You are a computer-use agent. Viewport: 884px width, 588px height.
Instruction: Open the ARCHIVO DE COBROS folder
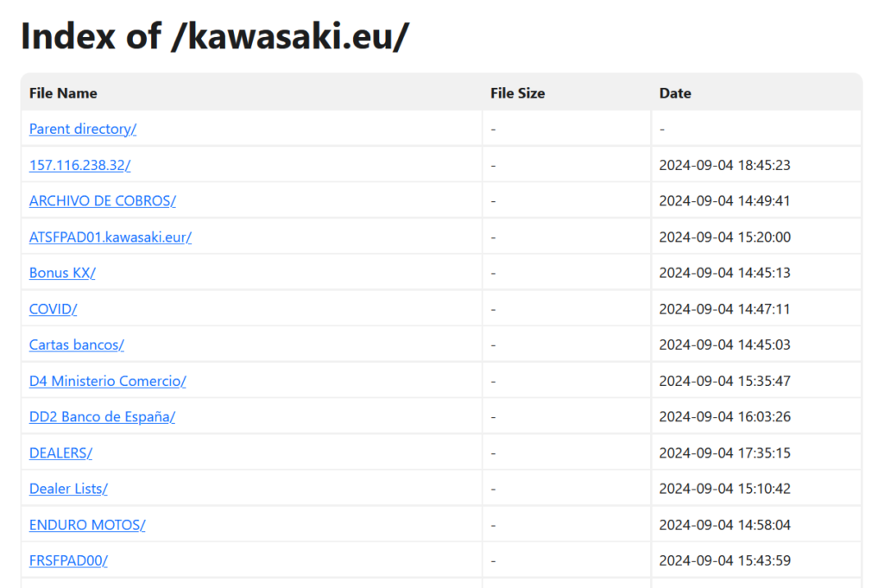tap(102, 201)
